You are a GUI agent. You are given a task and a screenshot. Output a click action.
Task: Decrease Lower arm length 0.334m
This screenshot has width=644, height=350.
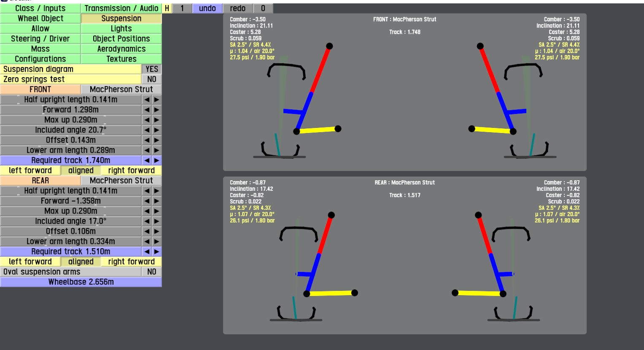[x=147, y=241]
